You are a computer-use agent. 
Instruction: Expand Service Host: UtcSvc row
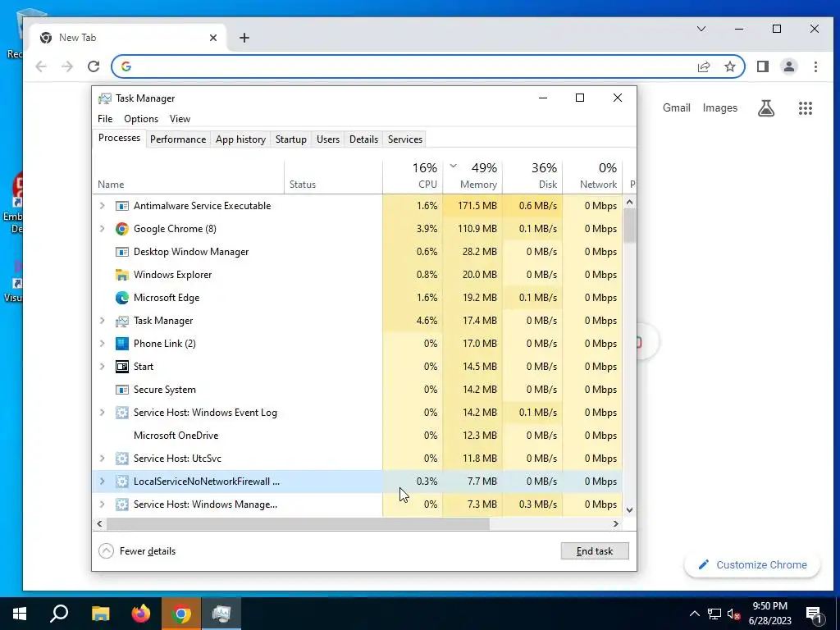[102, 459]
